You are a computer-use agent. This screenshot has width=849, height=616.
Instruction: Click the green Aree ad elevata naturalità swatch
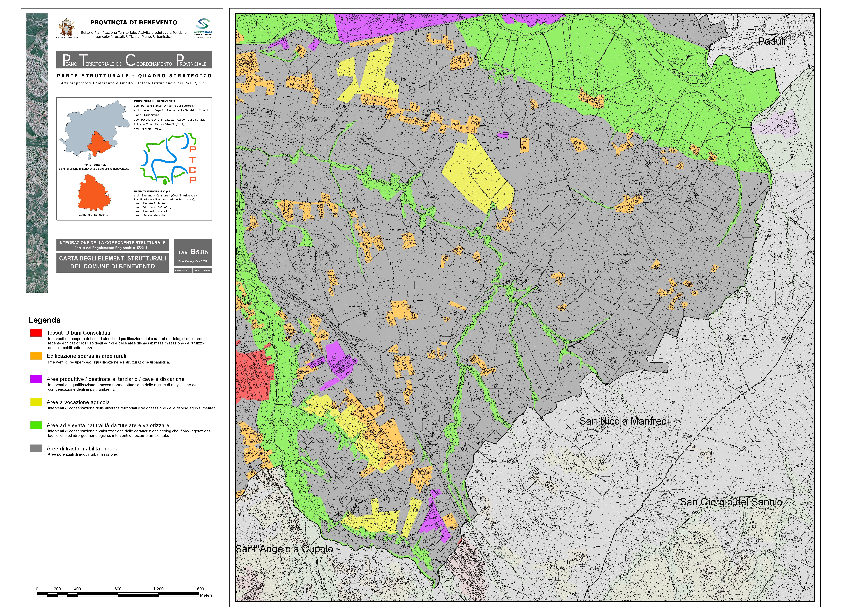[36, 425]
